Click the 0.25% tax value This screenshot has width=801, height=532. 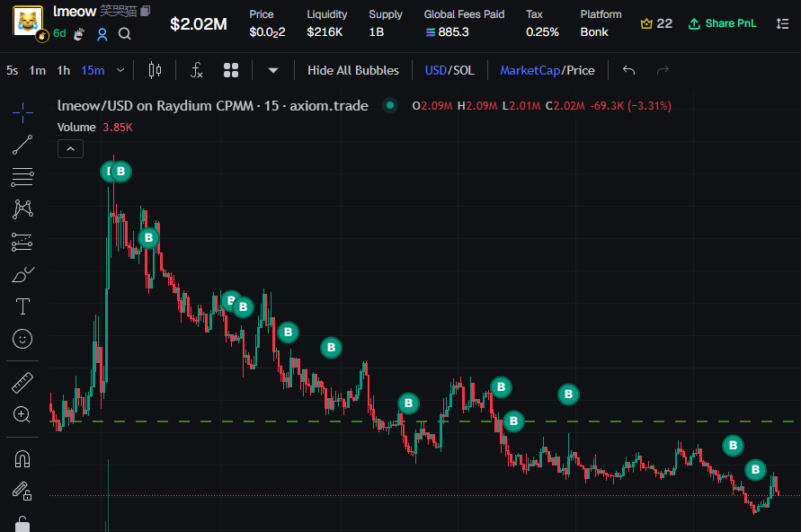[542, 32]
